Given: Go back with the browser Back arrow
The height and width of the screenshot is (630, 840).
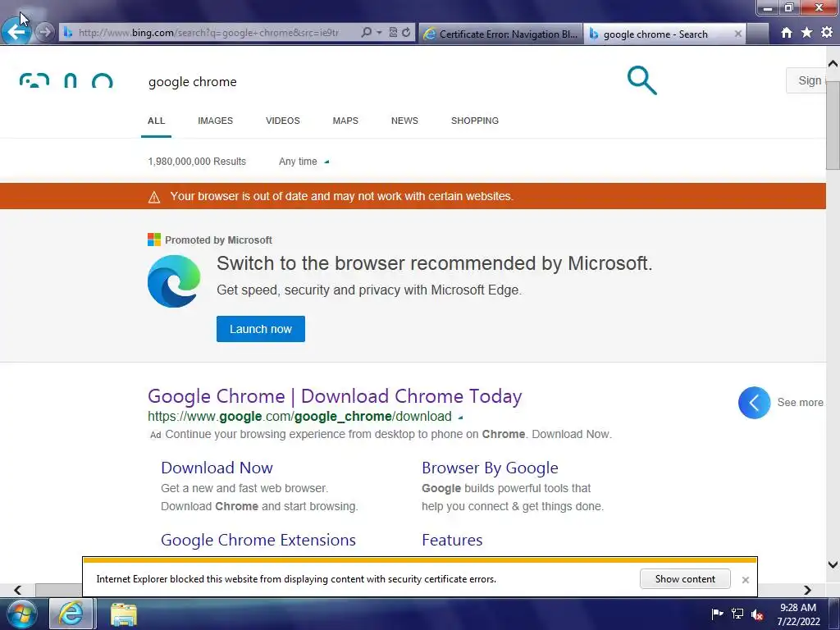Looking at the screenshot, I should 16,32.
